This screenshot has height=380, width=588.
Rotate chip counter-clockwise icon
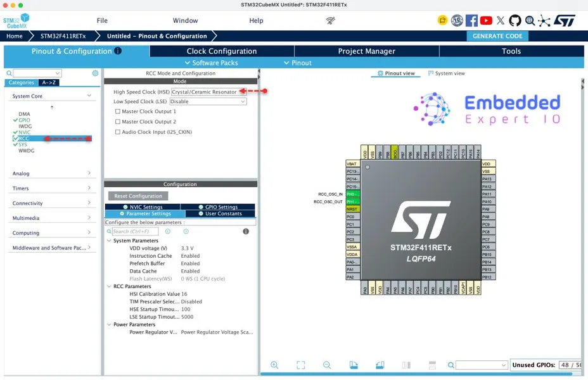coord(380,365)
